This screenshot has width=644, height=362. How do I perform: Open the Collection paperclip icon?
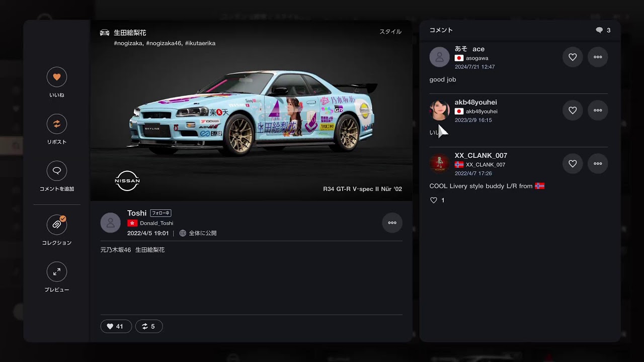pos(57,225)
